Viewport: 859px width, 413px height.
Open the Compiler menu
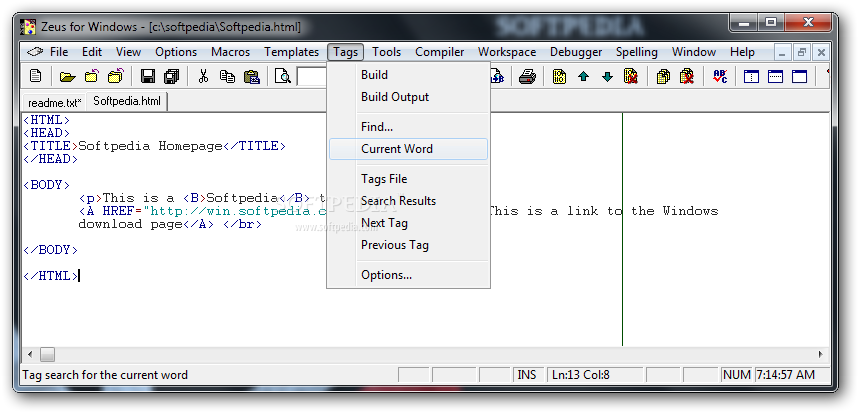pyautogui.click(x=440, y=52)
